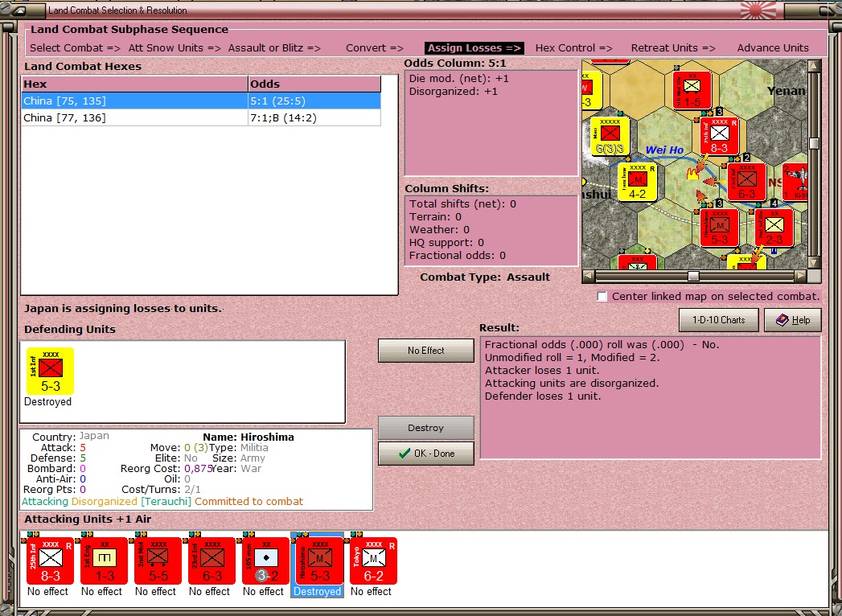Click the Japanese flag icon in title bar

[758, 10]
